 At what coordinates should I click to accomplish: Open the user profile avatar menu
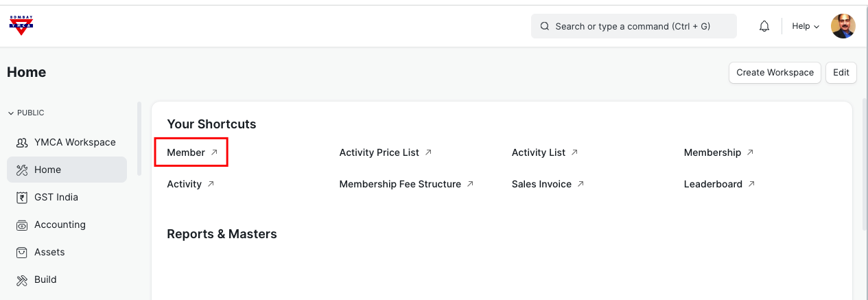[843, 26]
